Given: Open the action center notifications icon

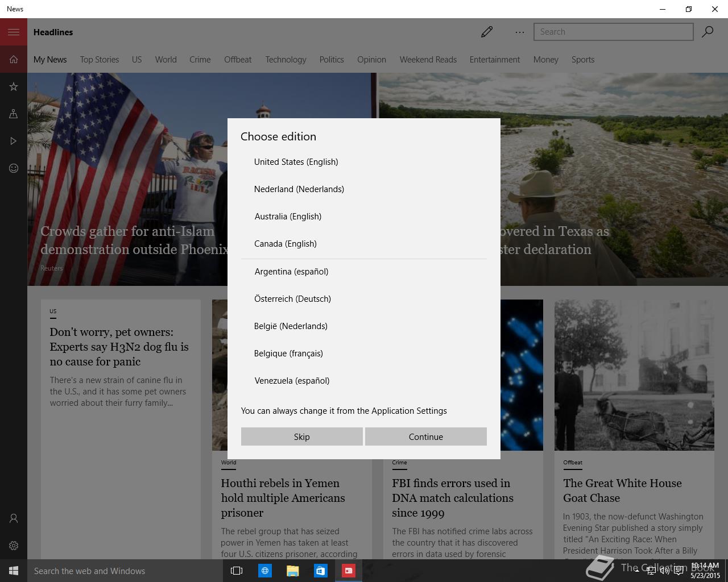Looking at the screenshot, I should pyautogui.click(x=679, y=571).
